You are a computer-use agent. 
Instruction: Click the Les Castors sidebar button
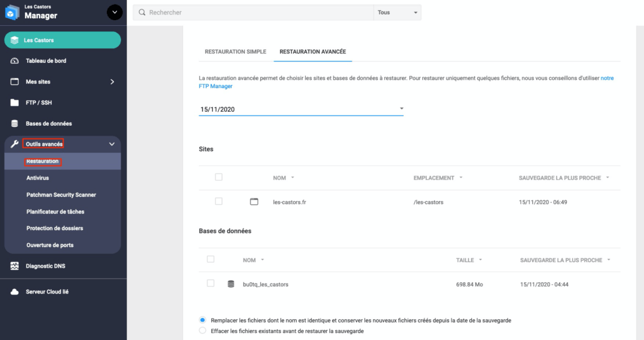pos(62,40)
